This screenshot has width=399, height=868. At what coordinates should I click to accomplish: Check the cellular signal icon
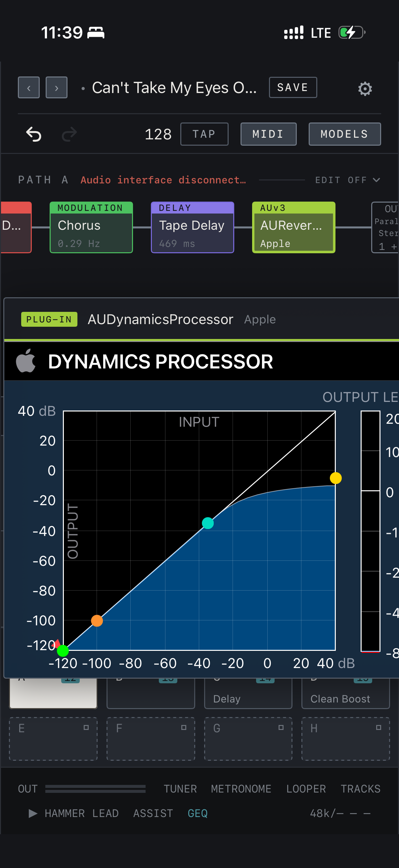[x=293, y=33]
